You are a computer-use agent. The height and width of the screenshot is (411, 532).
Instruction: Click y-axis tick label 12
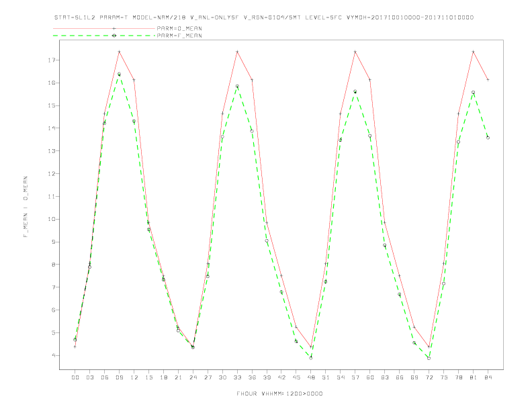click(x=52, y=174)
